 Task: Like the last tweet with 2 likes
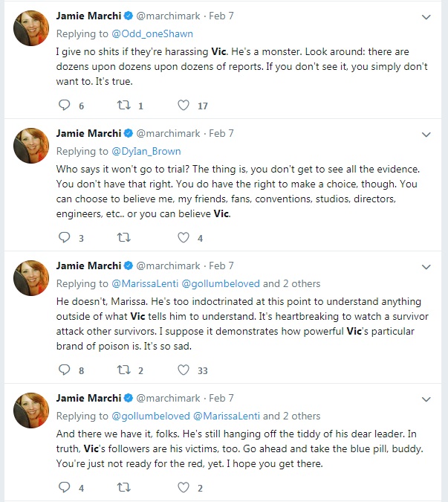[184, 487]
